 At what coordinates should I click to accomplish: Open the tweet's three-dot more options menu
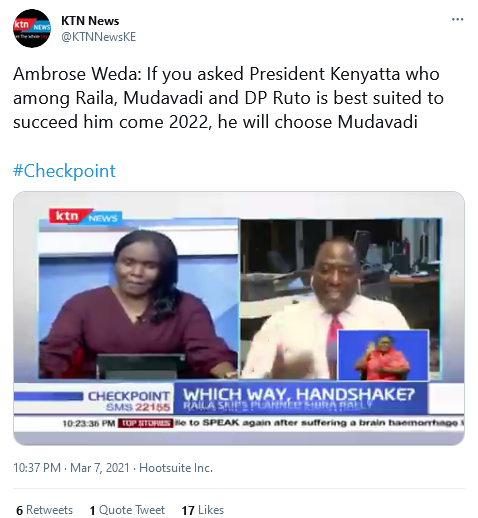click(457, 19)
